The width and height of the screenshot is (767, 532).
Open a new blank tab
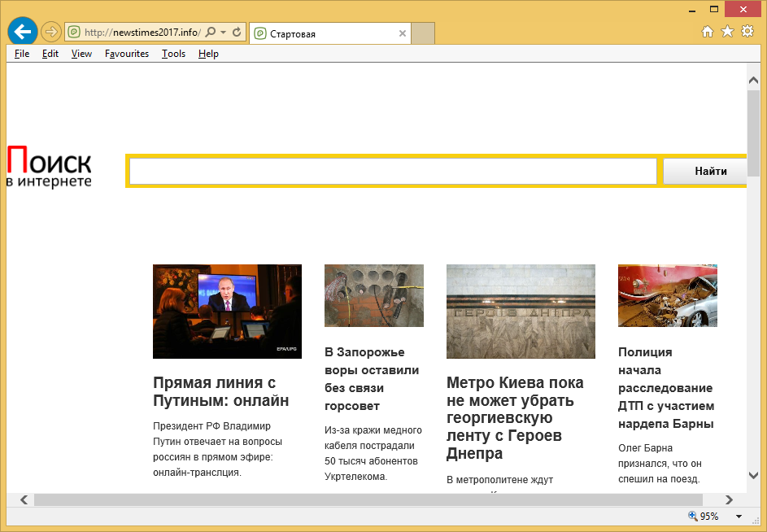[423, 33]
